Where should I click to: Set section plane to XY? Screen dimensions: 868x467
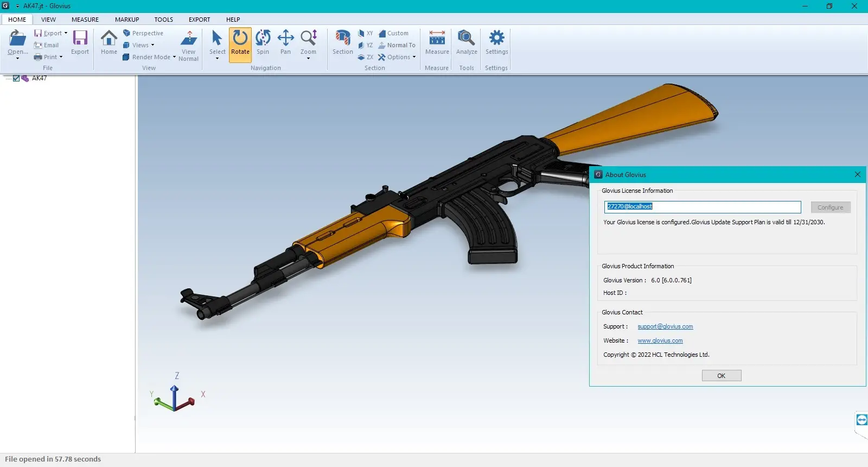point(366,33)
